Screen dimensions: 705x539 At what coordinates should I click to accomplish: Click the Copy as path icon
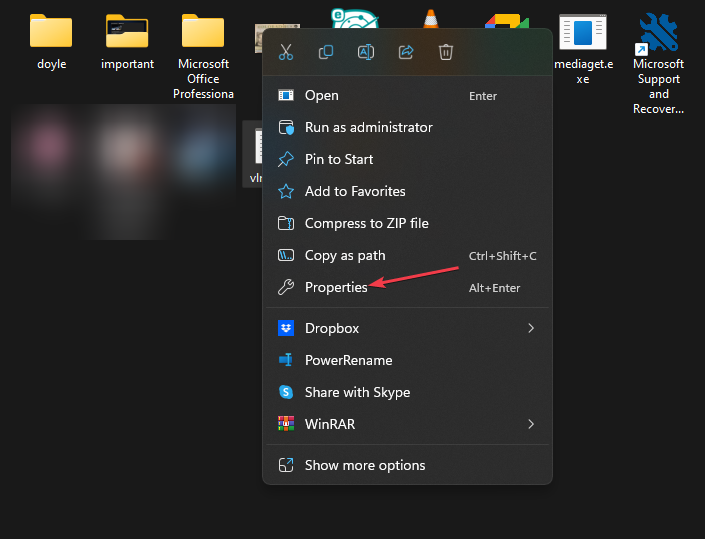pos(286,255)
